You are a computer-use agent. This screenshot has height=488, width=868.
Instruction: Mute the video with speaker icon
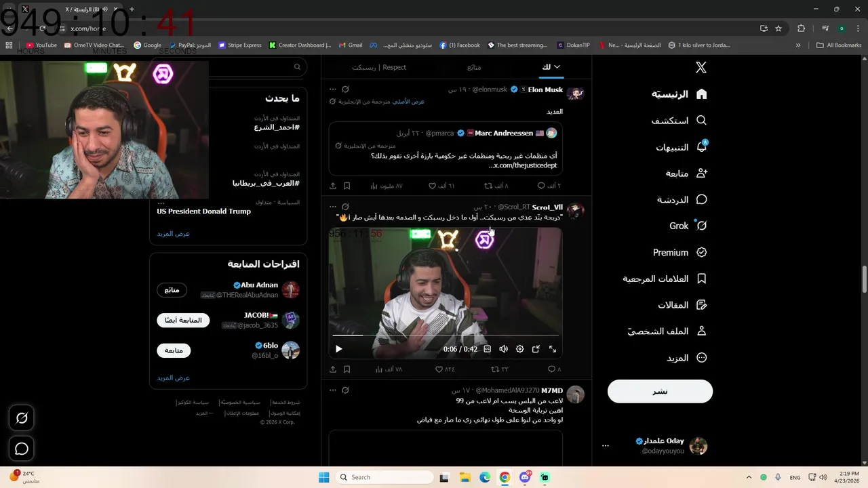coord(503,349)
